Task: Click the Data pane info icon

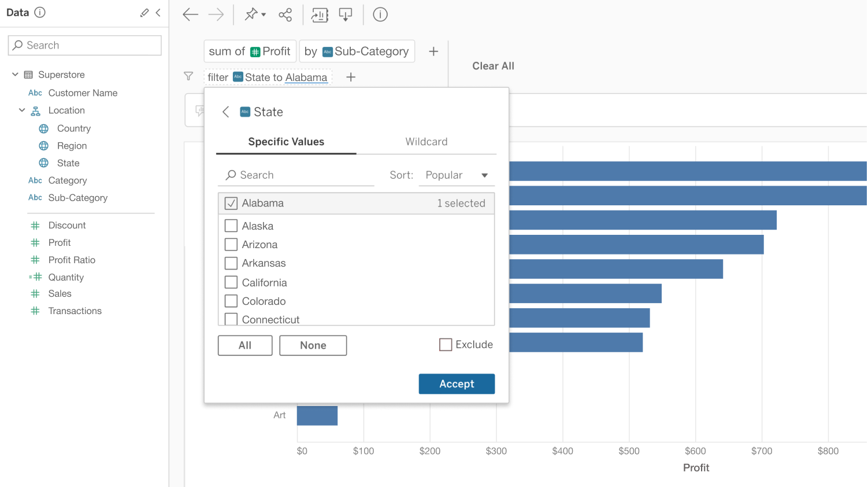Action: coord(40,12)
